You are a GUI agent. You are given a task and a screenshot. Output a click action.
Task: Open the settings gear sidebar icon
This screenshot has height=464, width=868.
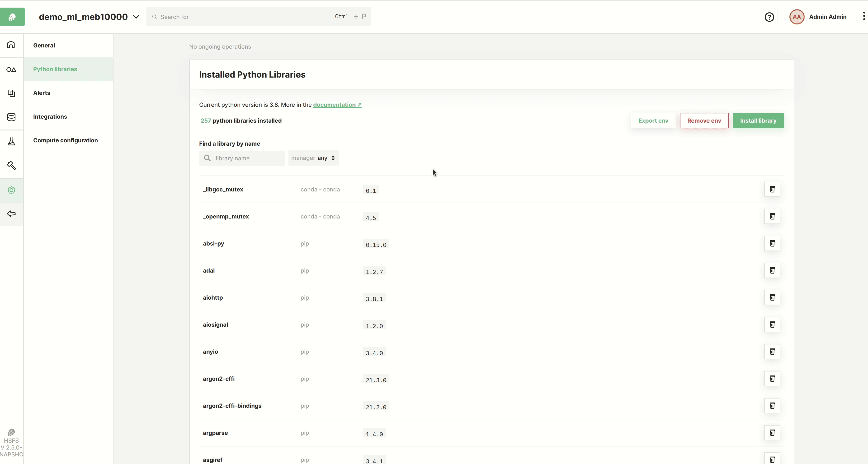11,190
